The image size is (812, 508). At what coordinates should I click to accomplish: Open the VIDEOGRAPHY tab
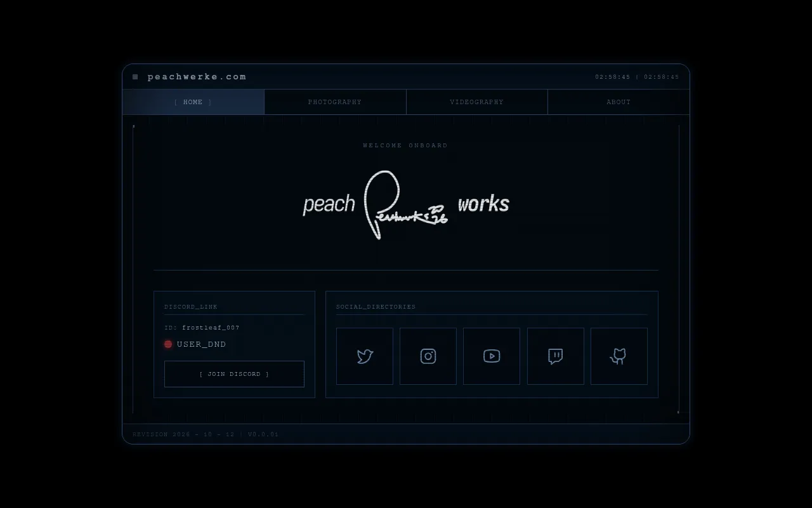coord(477,102)
